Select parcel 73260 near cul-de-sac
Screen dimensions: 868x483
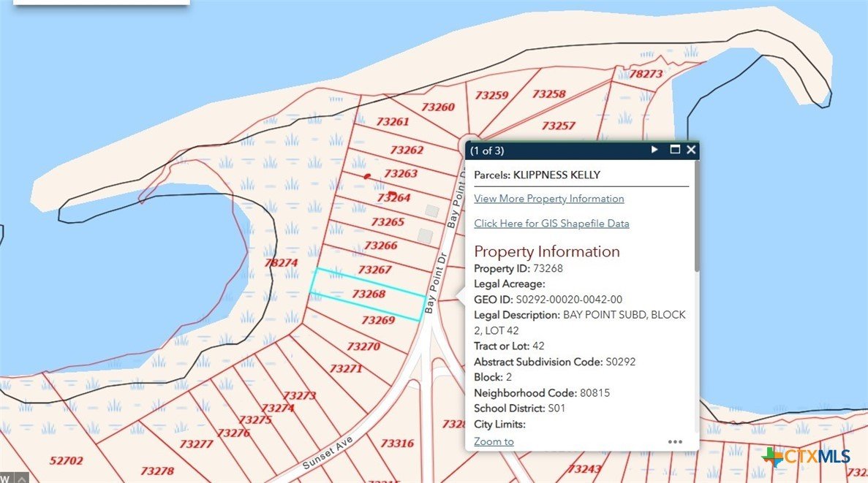click(x=438, y=107)
